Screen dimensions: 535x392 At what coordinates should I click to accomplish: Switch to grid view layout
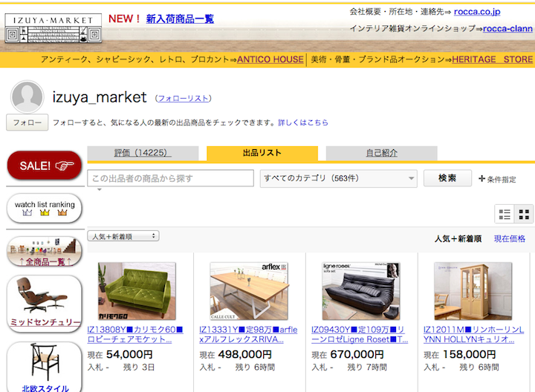pos(524,215)
